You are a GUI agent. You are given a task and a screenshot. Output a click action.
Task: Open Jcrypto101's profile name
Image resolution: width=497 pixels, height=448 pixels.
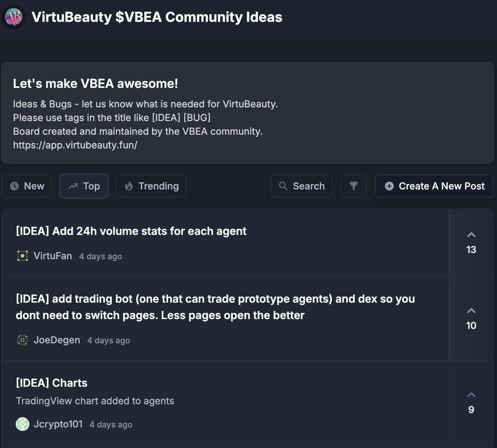click(x=58, y=424)
